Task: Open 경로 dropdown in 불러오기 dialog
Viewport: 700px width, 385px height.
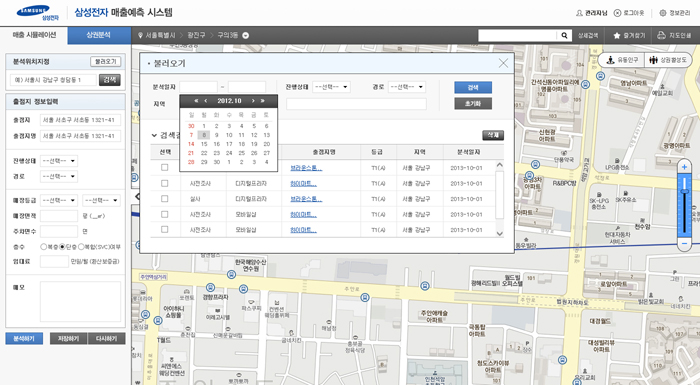Action: tap(407, 87)
